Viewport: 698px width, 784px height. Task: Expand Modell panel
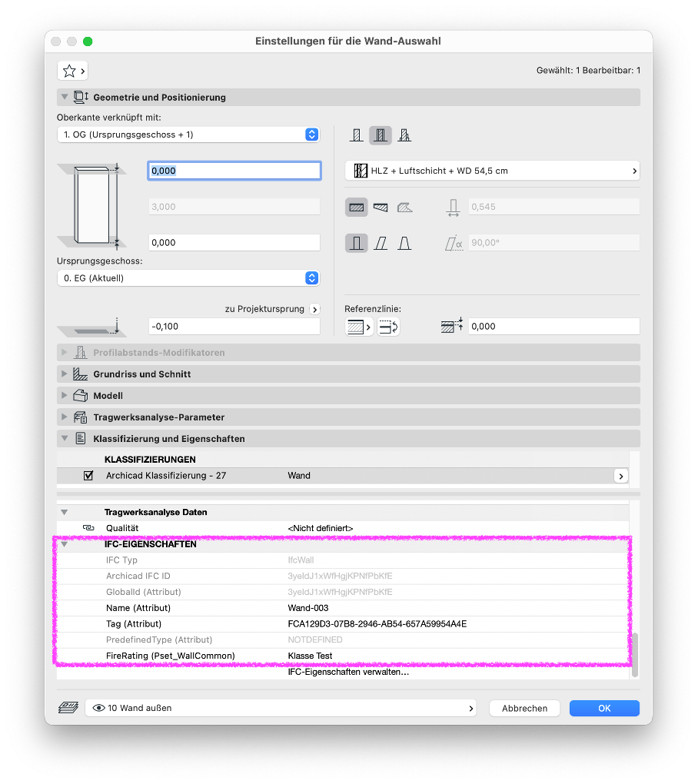pos(65,396)
